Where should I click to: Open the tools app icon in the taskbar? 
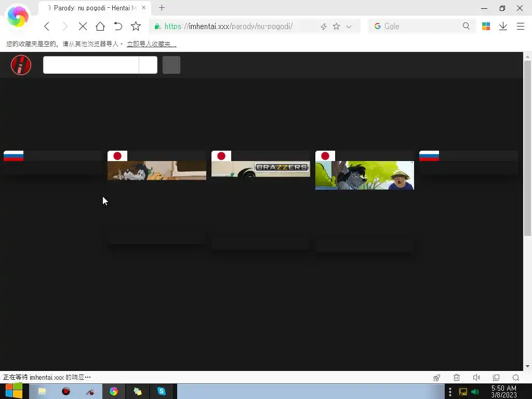tap(90, 392)
